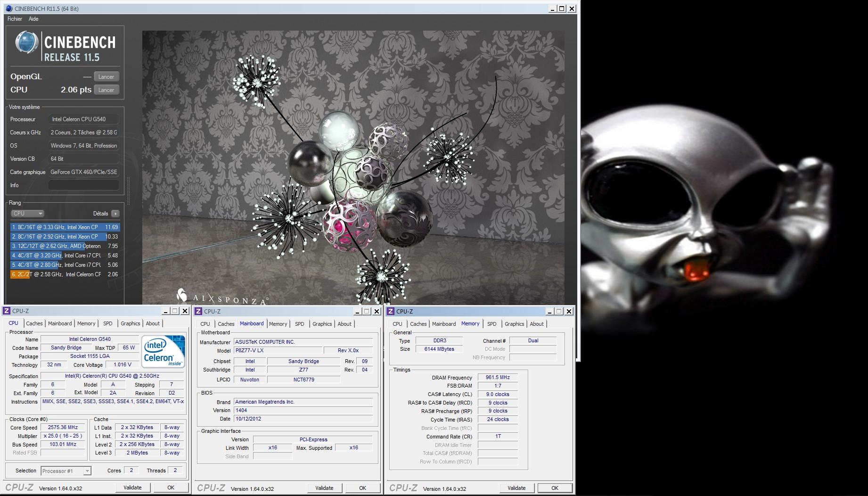Click CPU-Z icon in first window title

pyautogui.click(x=7, y=311)
